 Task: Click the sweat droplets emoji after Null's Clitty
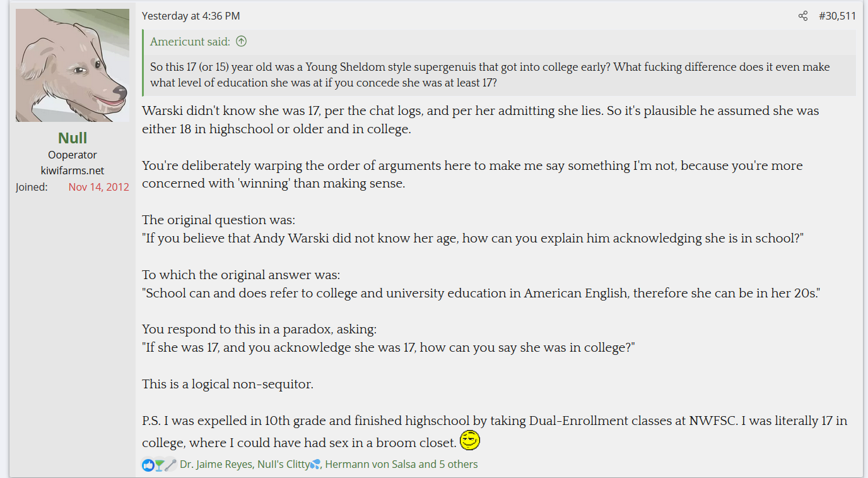(315, 464)
